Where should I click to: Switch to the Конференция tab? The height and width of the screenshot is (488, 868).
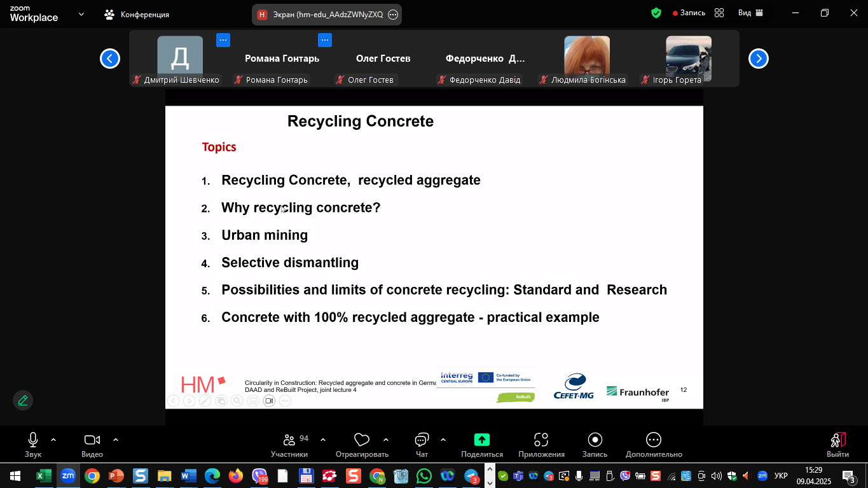click(137, 14)
